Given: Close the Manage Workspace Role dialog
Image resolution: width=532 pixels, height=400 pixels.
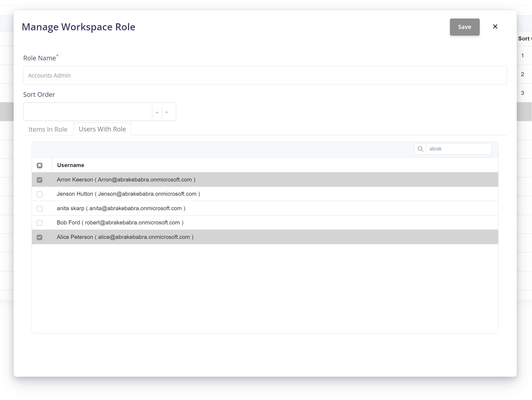Looking at the screenshot, I should point(495,27).
